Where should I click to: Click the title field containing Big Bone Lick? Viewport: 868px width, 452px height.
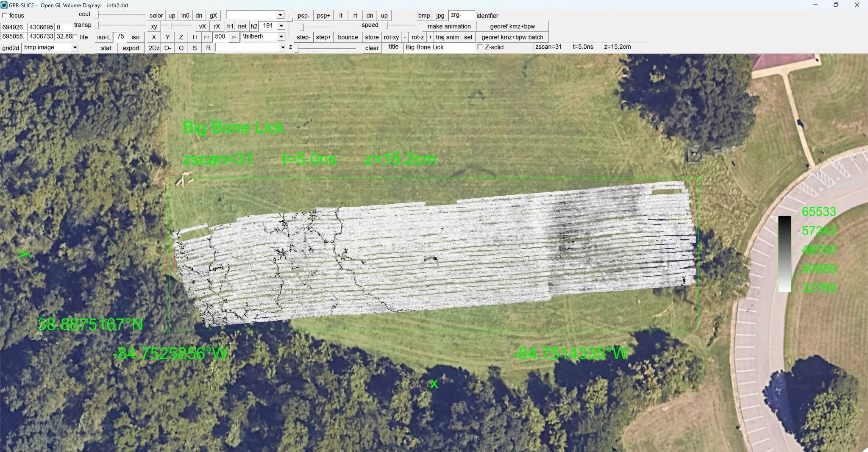(439, 47)
